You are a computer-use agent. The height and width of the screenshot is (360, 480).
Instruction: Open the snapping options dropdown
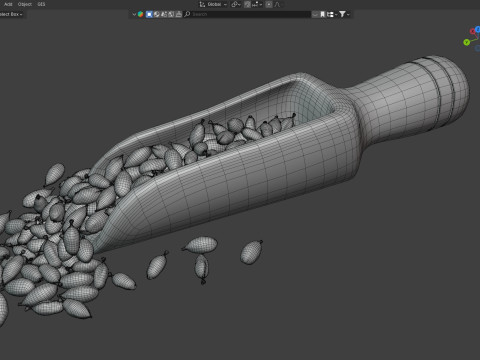257,4
